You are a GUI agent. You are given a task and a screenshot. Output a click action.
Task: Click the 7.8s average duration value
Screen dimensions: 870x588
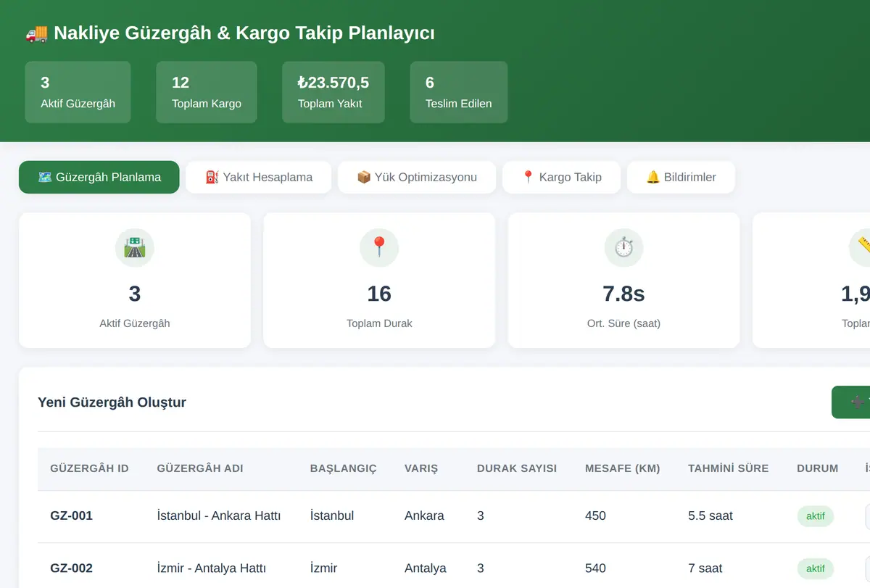(x=623, y=294)
